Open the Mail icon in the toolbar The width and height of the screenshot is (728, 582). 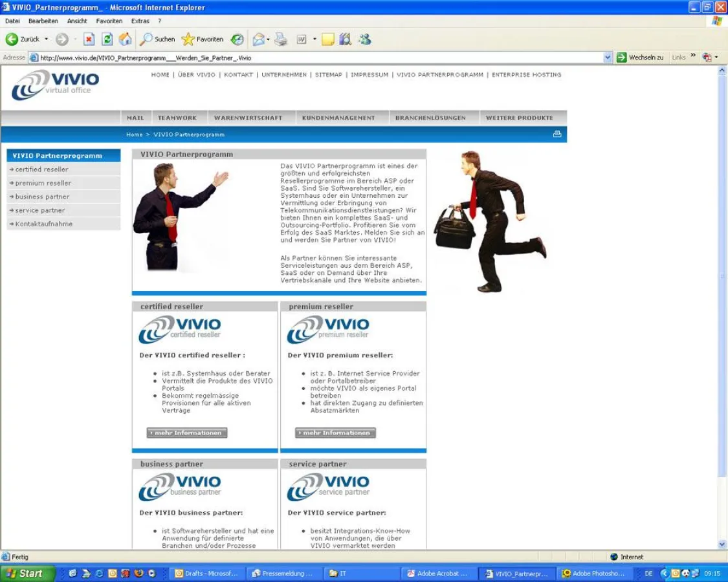pos(258,39)
